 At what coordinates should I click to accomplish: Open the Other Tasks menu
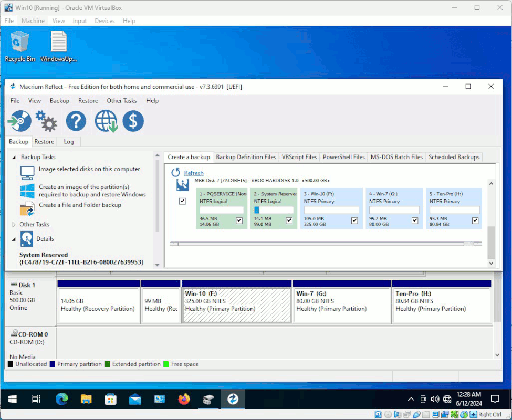point(122,100)
